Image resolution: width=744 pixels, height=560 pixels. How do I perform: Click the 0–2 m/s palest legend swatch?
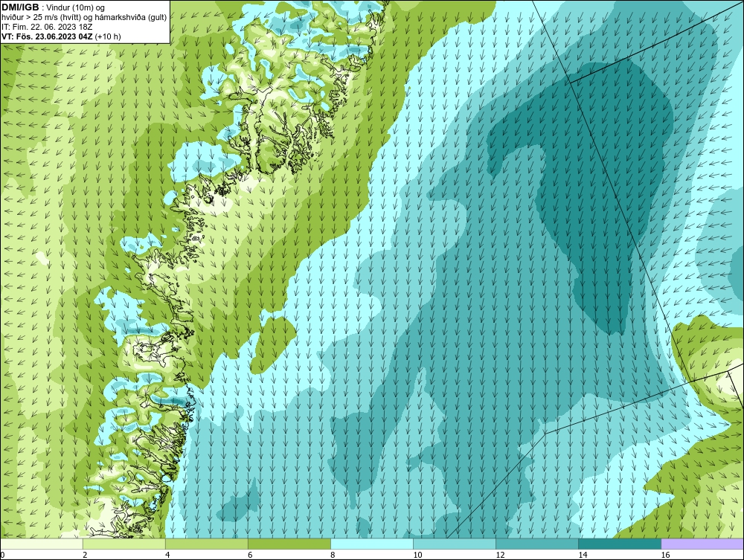[42, 544]
